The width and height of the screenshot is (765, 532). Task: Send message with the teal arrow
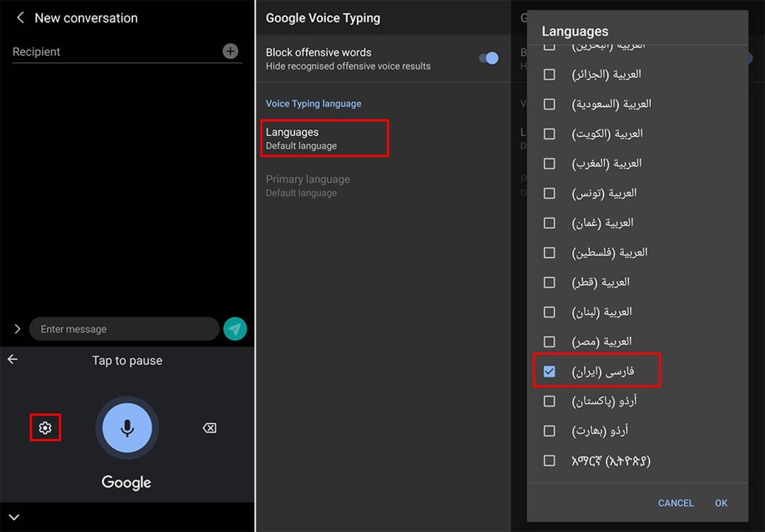[x=235, y=329]
